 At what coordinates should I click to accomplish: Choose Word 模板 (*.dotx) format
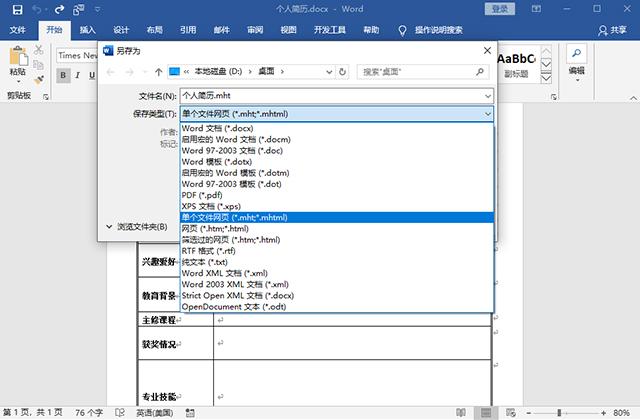point(337,162)
